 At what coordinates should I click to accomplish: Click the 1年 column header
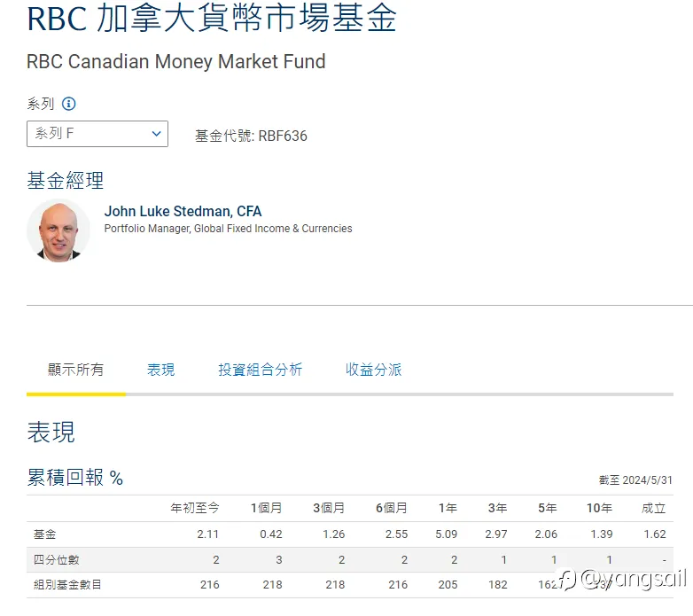coord(448,508)
